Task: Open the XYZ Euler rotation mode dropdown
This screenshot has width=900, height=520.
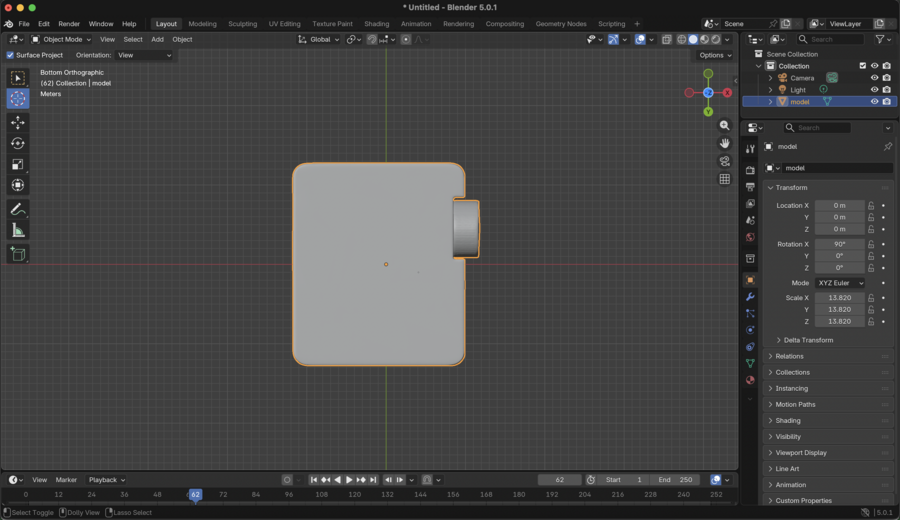Action: (x=839, y=283)
